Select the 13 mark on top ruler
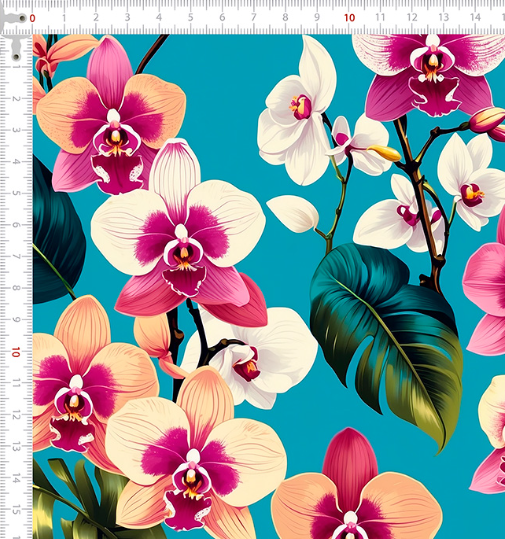Image resolution: width=505 pixels, height=539 pixels. [x=443, y=17]
